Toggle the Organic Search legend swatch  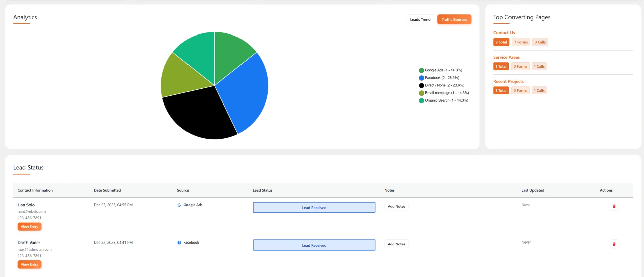(421, 101)
